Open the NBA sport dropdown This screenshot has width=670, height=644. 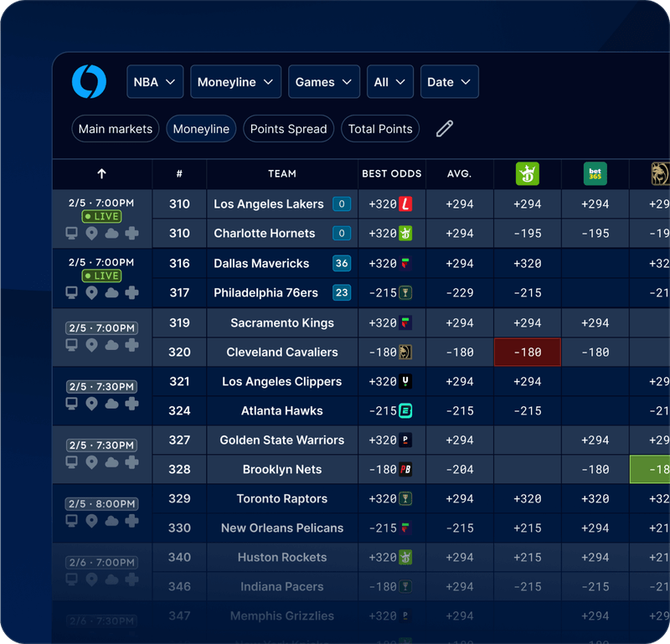click(x=155, y=81)
